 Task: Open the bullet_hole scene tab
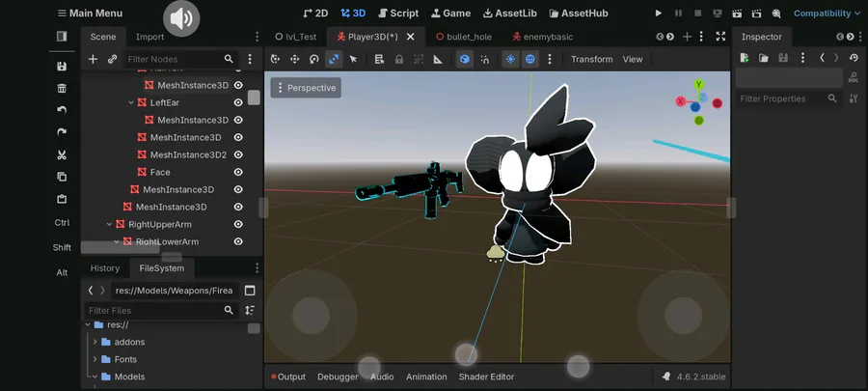[x=464, y=37]
